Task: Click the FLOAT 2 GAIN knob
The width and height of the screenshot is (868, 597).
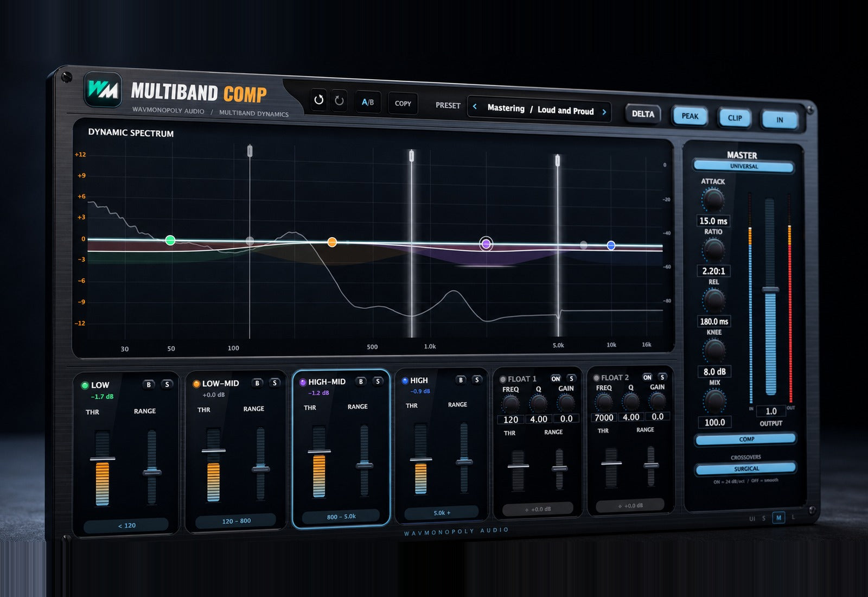Action: click(x=658, y=401)
